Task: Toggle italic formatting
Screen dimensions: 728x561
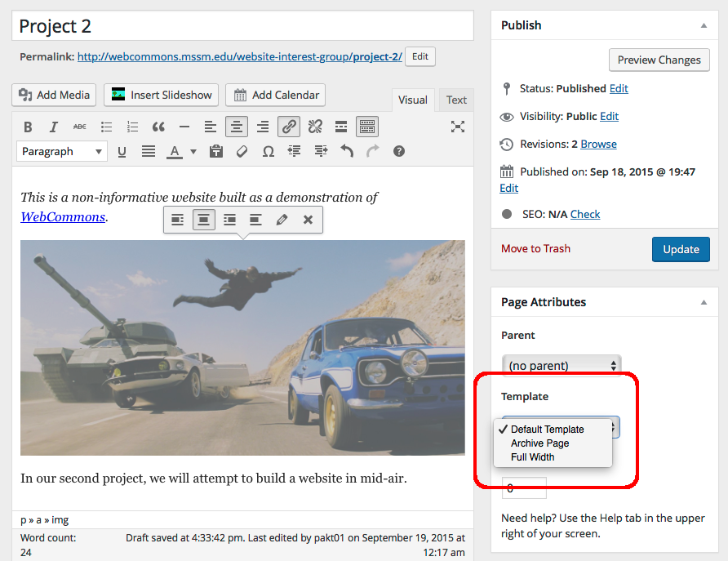Action: (54, 127)
